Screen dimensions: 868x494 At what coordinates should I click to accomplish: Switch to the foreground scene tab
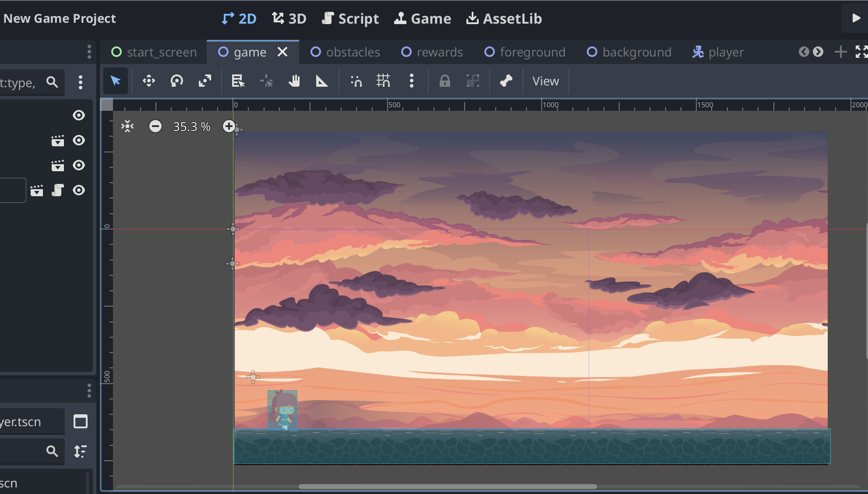coord(525,52)
